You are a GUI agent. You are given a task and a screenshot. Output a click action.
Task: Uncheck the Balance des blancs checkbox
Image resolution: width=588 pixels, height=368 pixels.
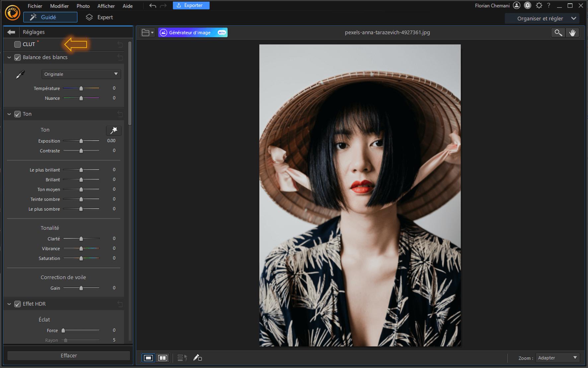coord(18,57)
